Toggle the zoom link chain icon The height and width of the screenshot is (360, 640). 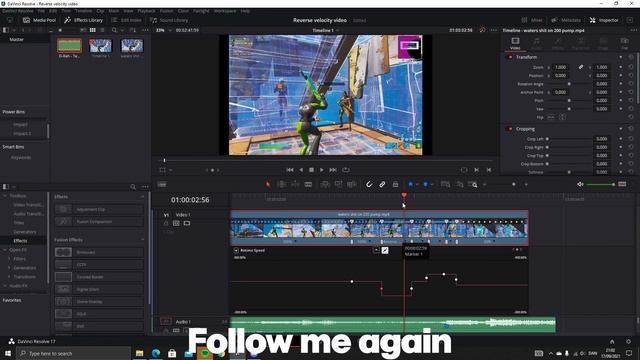pos(581,67)
